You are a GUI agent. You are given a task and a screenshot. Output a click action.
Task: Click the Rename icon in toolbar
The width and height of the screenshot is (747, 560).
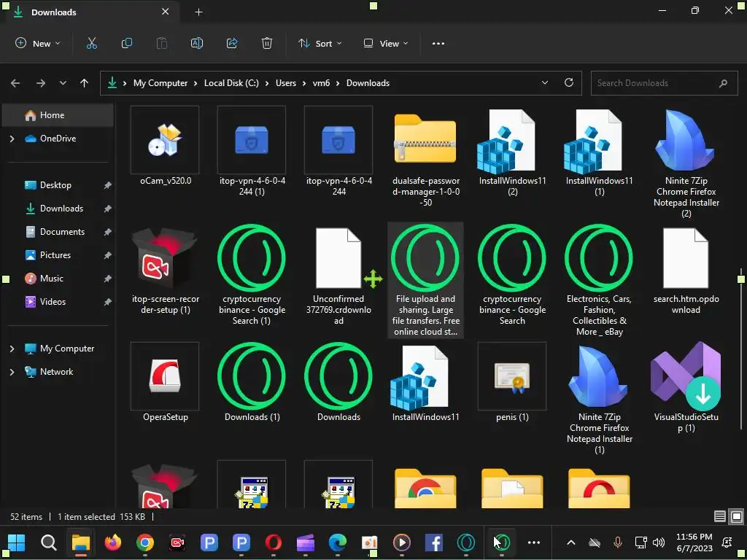pyautogui.click(x=197, y=43)
